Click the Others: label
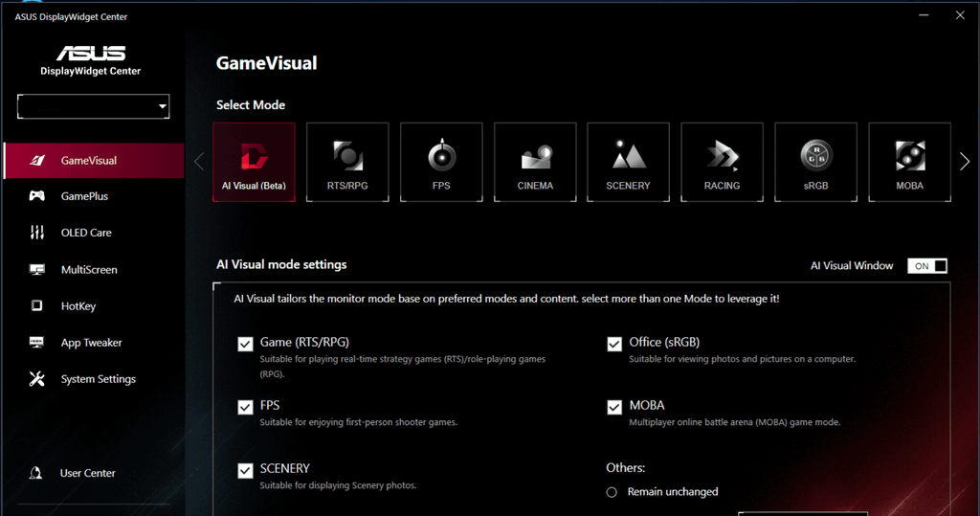Image resolution: width=980 pixels, height=516 pixels. (x=626, y=468)
